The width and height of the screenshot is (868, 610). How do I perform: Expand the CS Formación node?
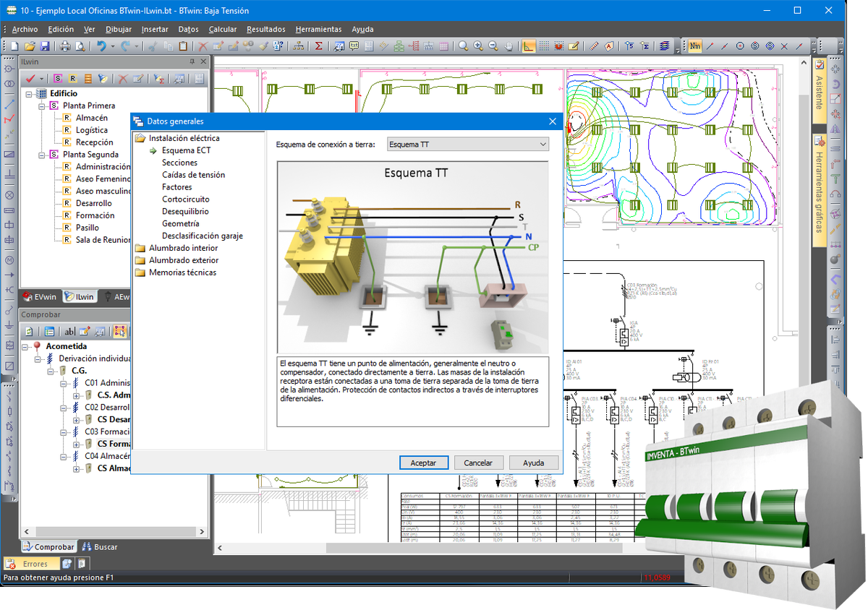(x=77, y=444)
